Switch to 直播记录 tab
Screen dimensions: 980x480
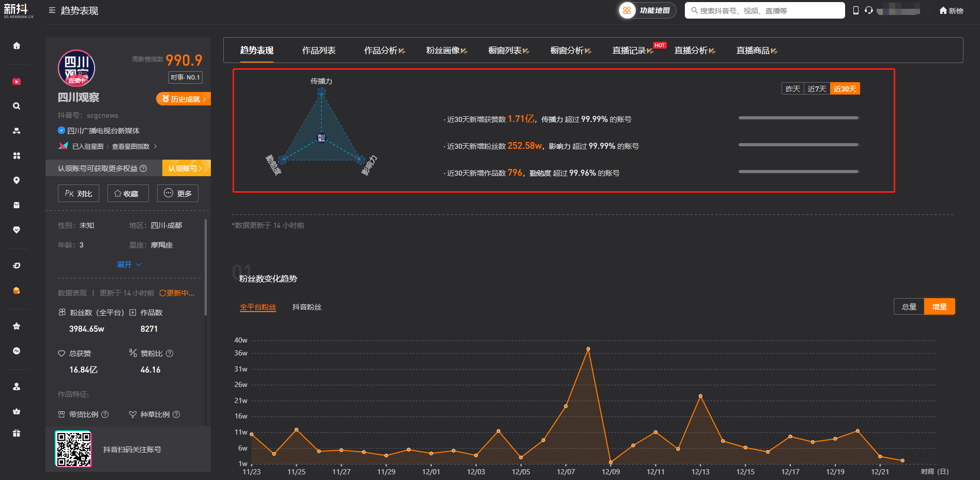[x=633, y=51]
